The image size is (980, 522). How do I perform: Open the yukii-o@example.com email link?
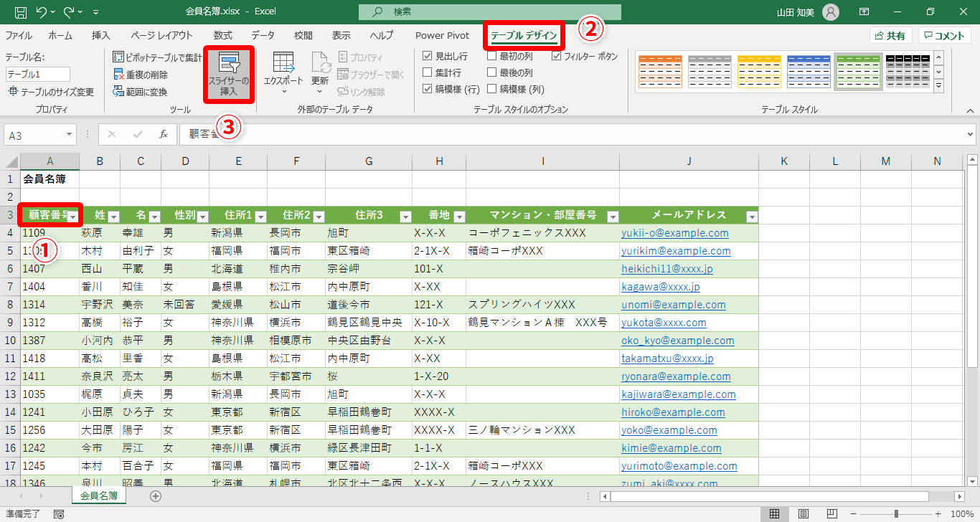click(x=675, y=233)
